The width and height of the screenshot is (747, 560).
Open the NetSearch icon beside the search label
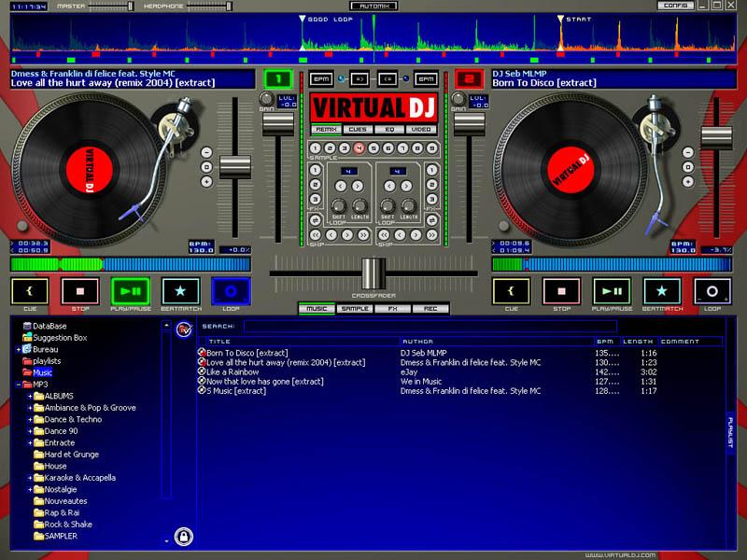click(x=184, y=328)
